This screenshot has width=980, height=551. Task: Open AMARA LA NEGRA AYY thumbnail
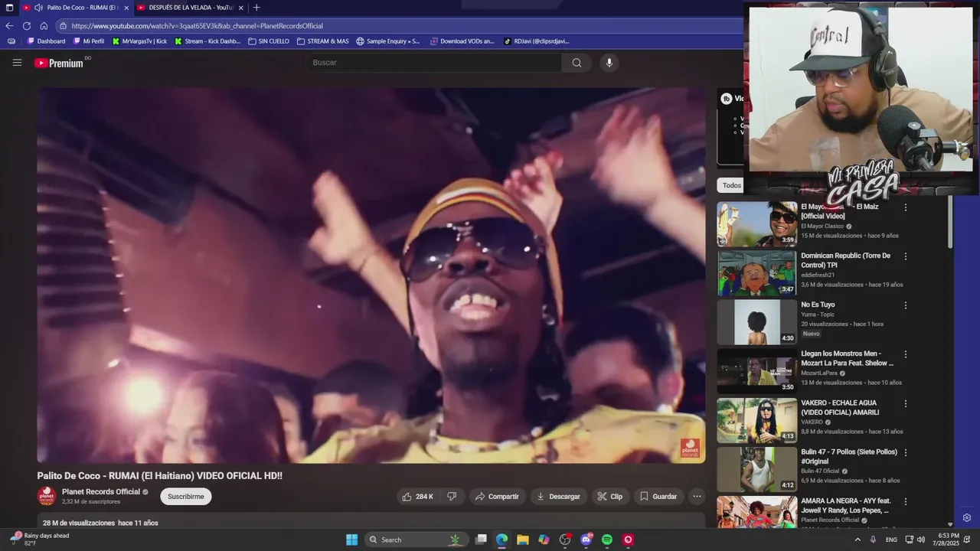pyautogui.click(x=757, y=512)
